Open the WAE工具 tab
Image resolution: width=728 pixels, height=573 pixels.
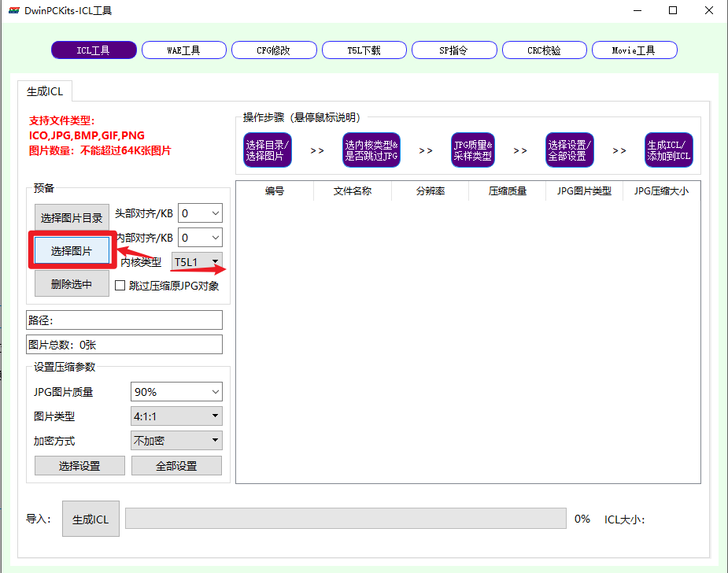(x=184, y=50)
